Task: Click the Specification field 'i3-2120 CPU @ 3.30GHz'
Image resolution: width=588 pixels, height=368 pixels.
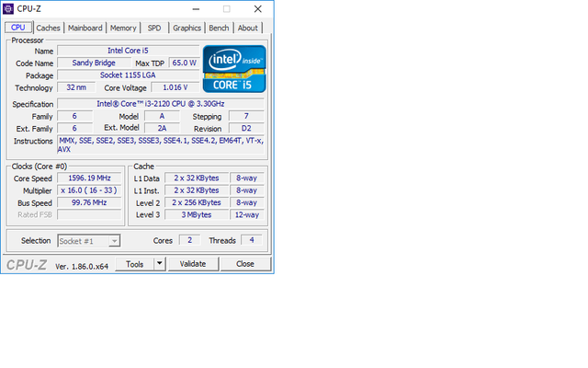Action: coord(161,104)
